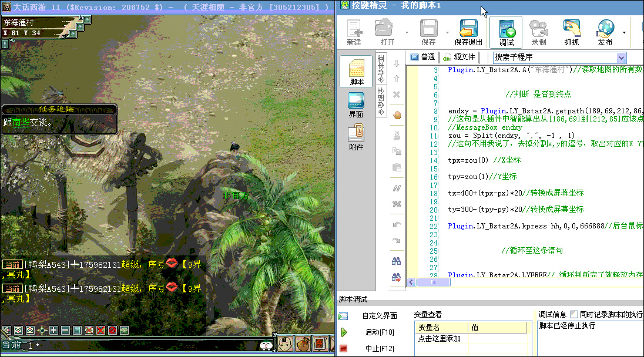Click code line 14 tpx=zou(0)
This screenshot has width=644, height=357.
[x=484, y=160]
